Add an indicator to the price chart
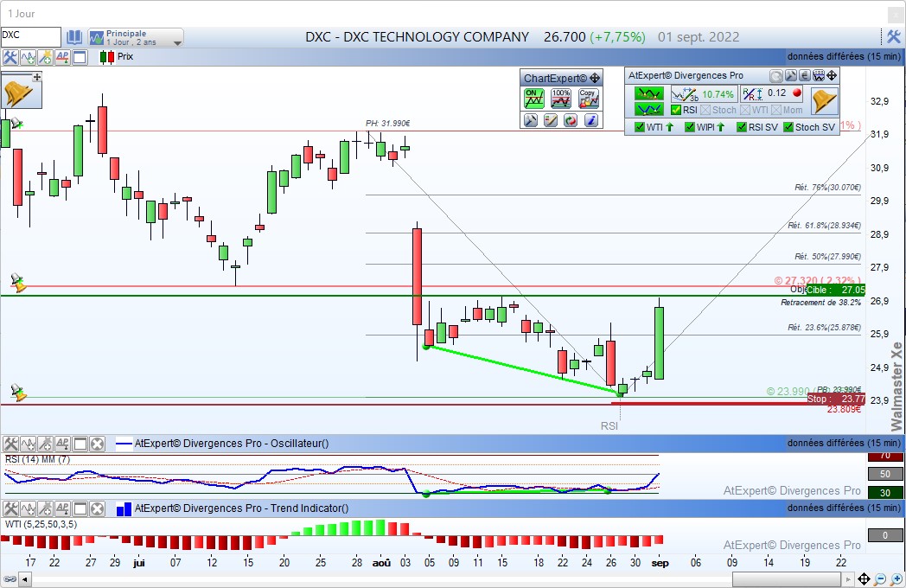The image size is (906, 588). tap(28, 57)
